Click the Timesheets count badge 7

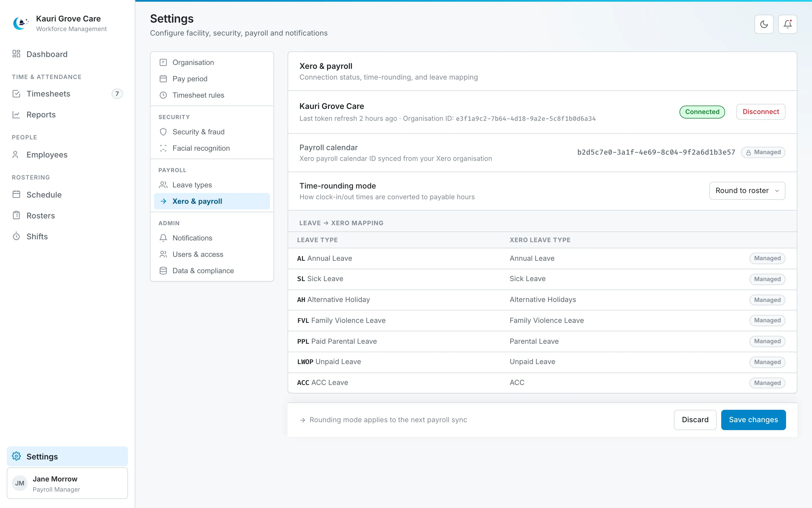pos(117,94)
